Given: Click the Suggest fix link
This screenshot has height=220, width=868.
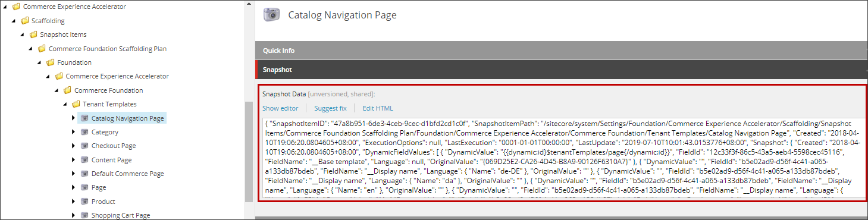Looking at the screenshot, I should (330, 108).
